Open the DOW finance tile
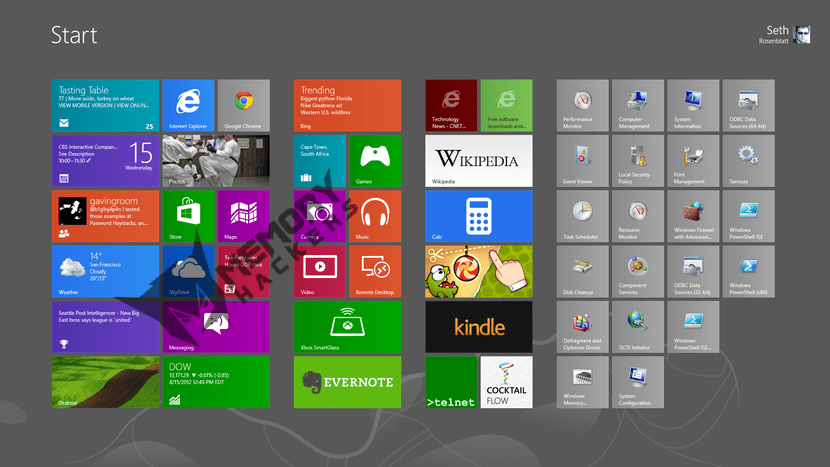The height and width of the screenshot is (467, 830). tap(216, 382)
